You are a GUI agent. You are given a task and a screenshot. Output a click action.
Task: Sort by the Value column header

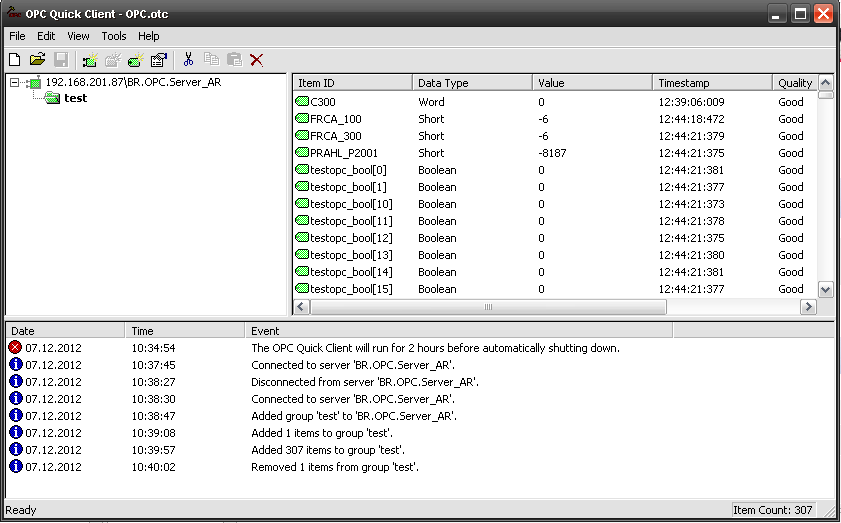[x=593, y=83]
